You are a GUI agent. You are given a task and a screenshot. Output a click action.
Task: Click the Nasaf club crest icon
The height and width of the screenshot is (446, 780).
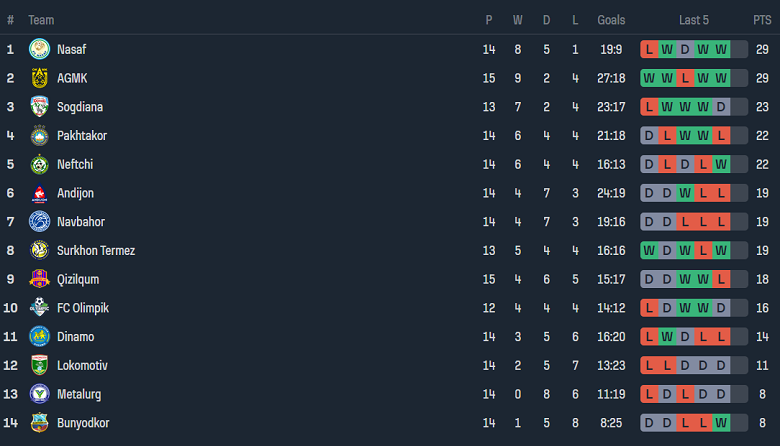(x=39, y=49)
